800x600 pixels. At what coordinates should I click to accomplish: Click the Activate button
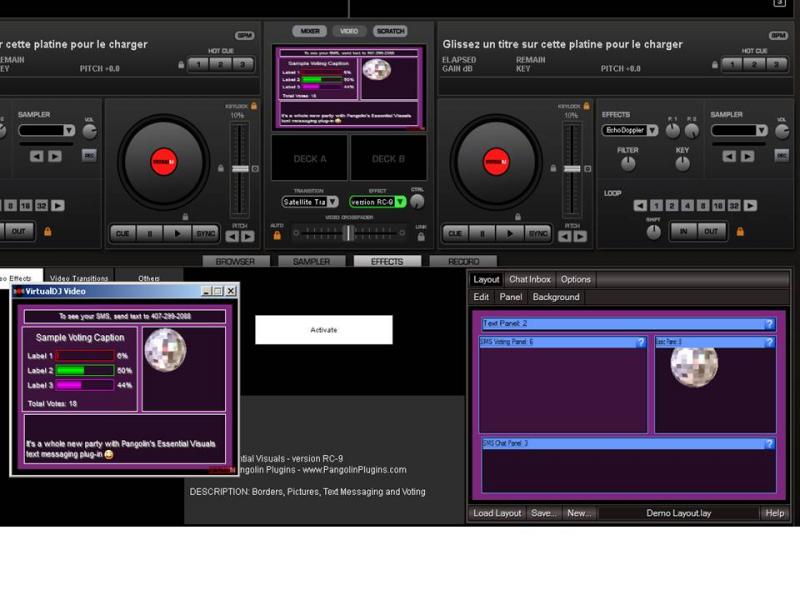pos(323,330)
